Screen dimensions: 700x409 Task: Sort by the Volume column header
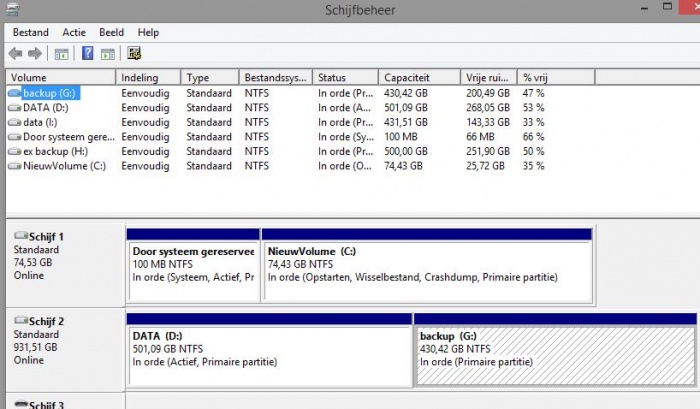pos(61,77)
